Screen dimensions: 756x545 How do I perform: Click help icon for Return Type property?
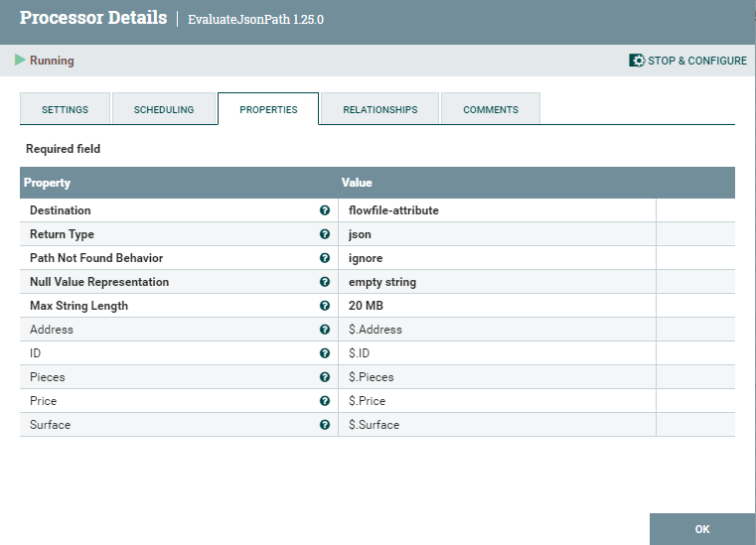325,234
